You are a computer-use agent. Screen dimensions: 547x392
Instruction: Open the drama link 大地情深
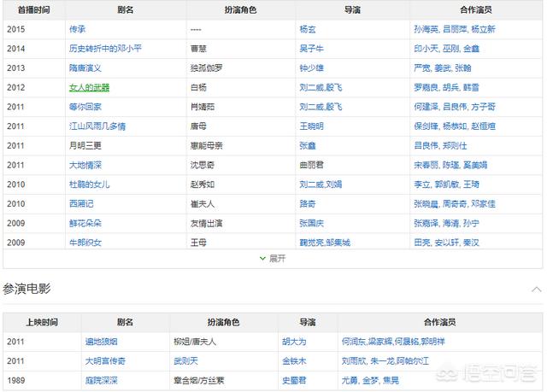click(85, 165)
